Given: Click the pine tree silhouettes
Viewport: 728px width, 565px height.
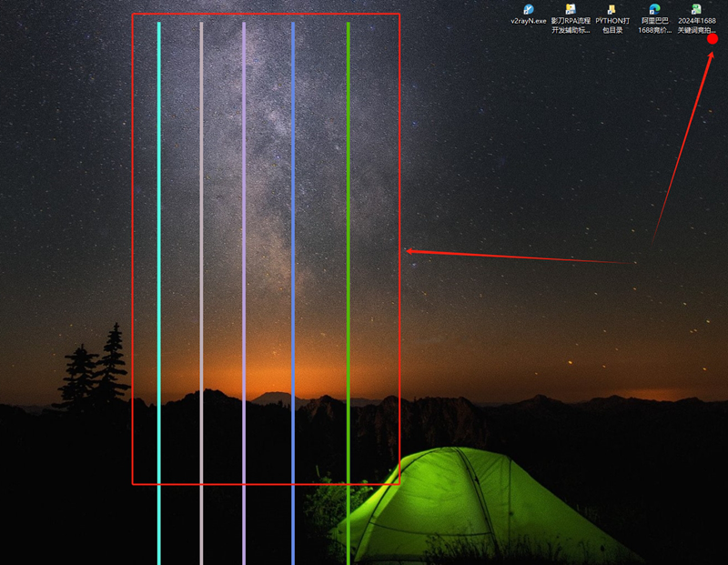Looking at the screenshot, I should pyautogui.click(x=93, y=369).
